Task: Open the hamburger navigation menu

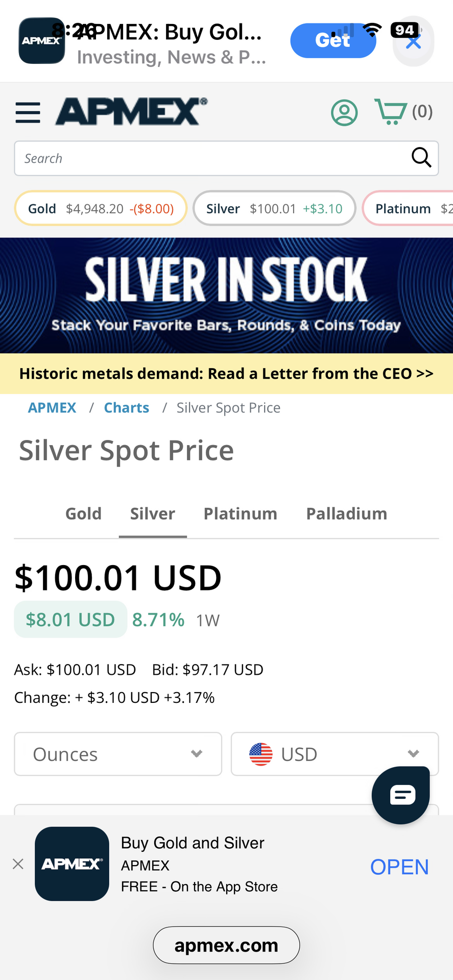Action: [28, 112]
